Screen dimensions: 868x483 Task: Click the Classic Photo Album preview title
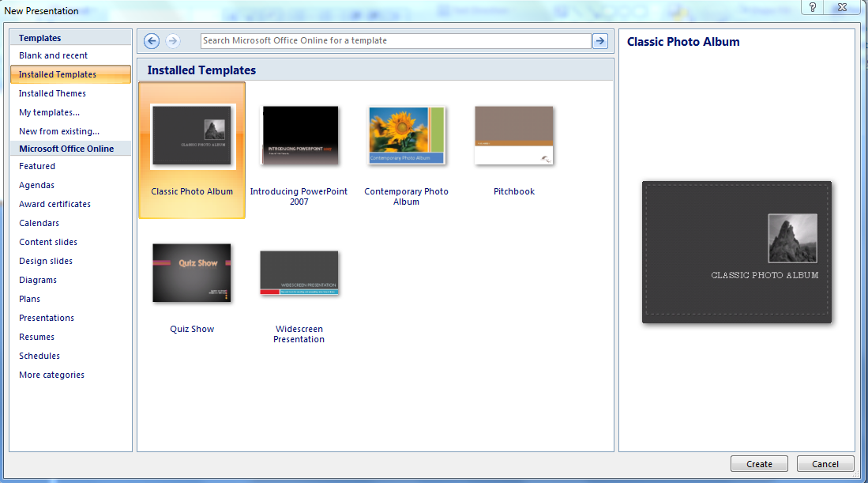coord(683,42)
